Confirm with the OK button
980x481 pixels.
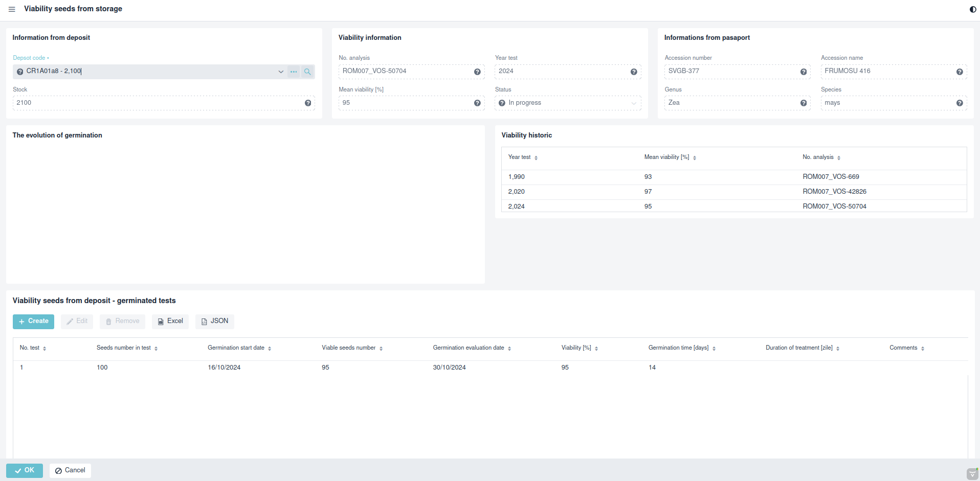click(x=25, y=470)
